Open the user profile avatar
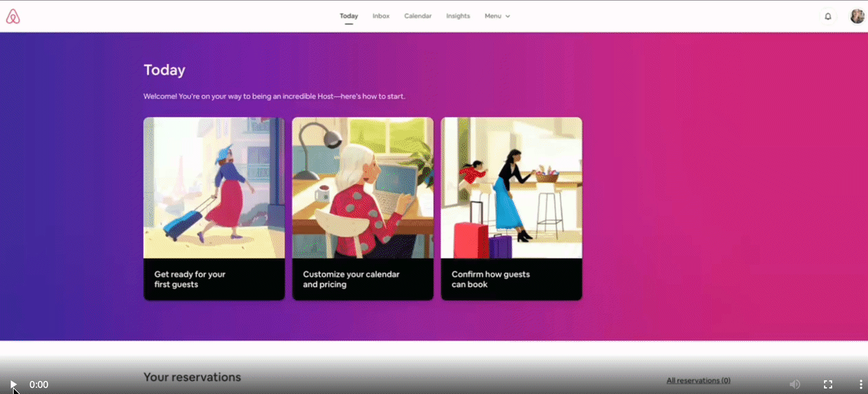This screenshot has width=868, height=394. point(857,17)
